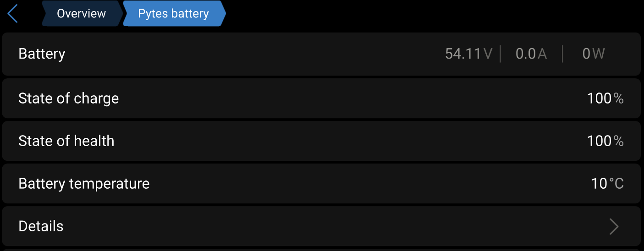Select the Pytes battery breadcrumb
The height and width of the screenshot is (251, 644).
click(173, 14)
